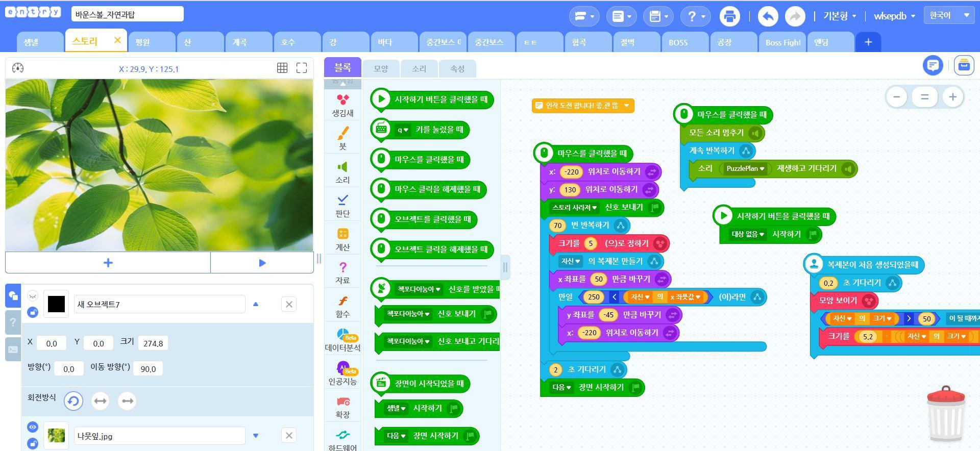Open the wlsepdb account dropdown
This screenshot has height=451, width=980.
point(894,16)
